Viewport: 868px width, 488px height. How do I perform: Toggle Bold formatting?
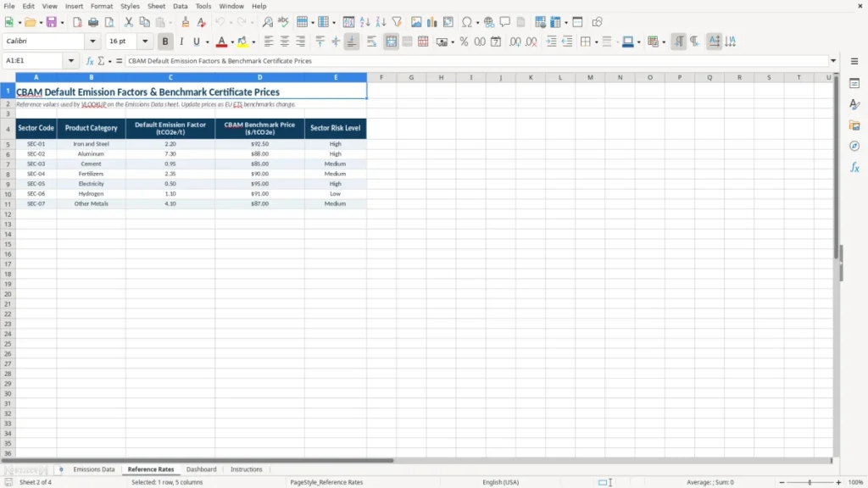click(165, 42)
